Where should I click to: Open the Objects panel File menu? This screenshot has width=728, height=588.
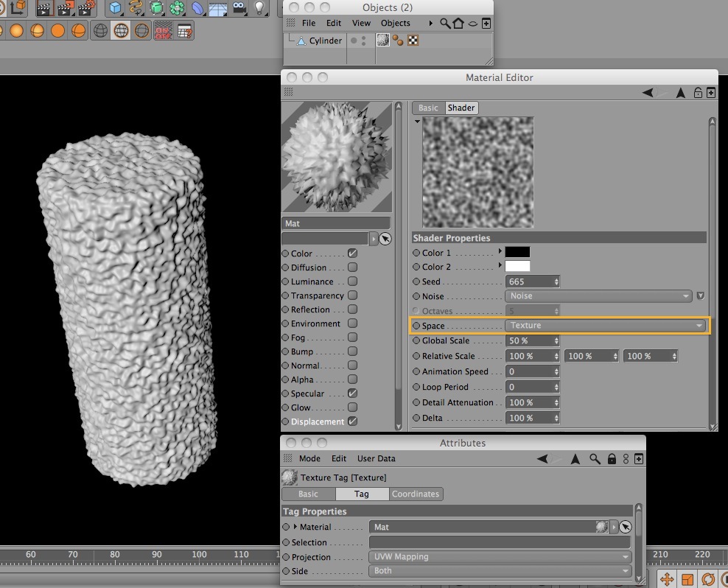tap(309, 24)
